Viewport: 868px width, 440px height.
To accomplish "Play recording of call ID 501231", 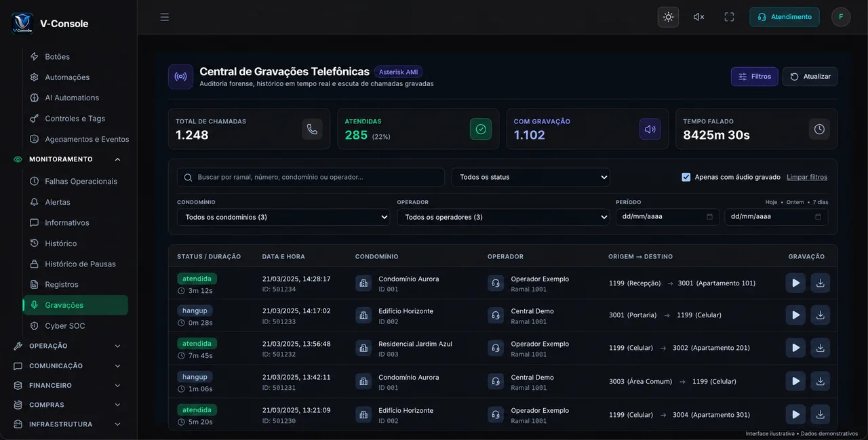I will 795,381.
